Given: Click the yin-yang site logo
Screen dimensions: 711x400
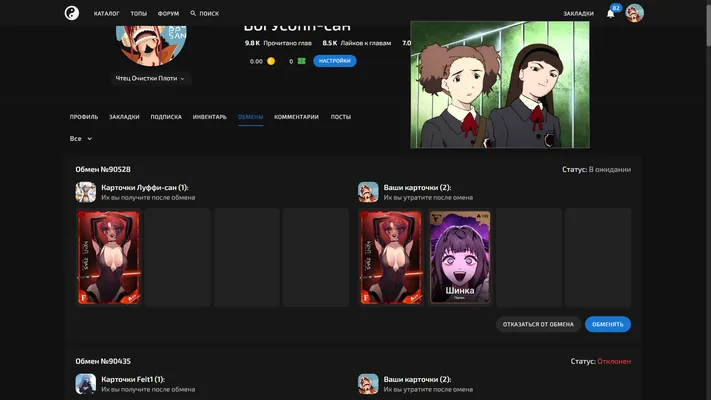Looking at the screenshot, I should [x=72, y=13].
